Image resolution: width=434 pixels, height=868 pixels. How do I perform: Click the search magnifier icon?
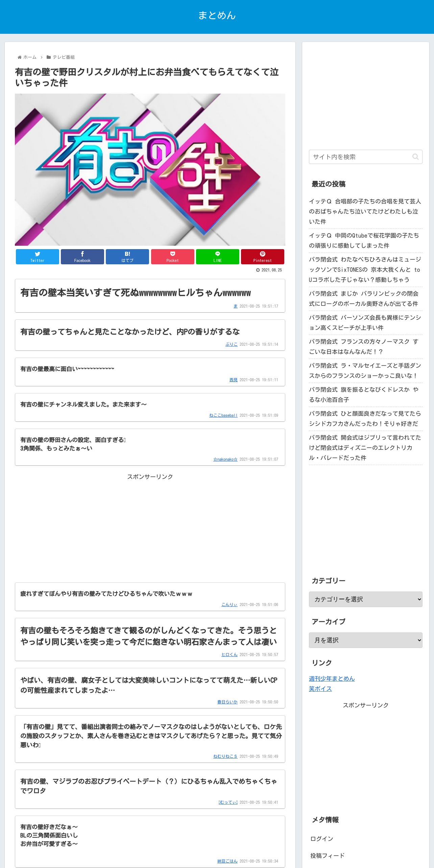click(415, 157)
